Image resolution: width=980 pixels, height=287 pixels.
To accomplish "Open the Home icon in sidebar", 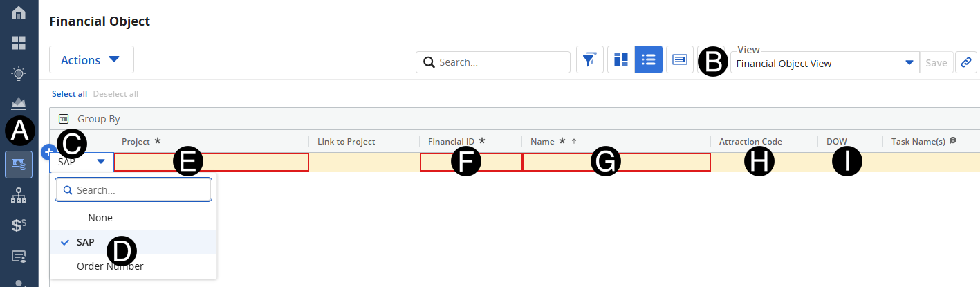I will [19, 13].
